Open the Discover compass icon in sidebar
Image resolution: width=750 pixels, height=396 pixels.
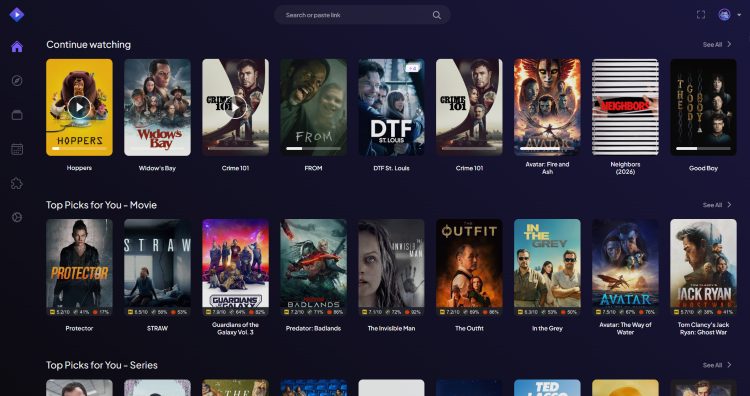(17, 81)
